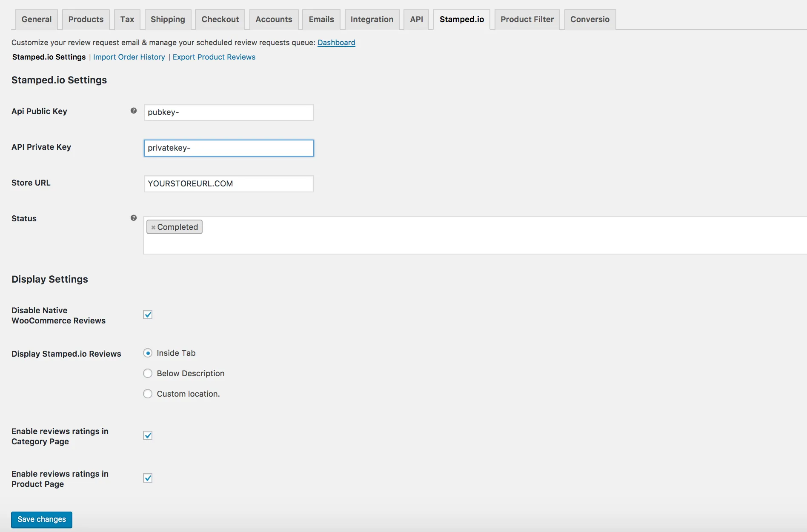Select the Custom location radio option
807x532 pixels.
pos(148,394)
